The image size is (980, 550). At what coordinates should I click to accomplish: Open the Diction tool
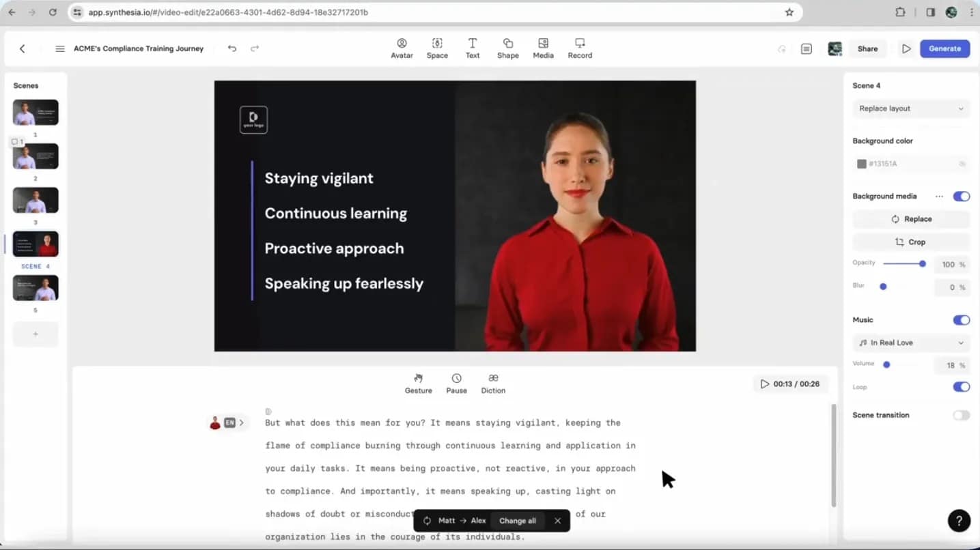pos(493,383)
